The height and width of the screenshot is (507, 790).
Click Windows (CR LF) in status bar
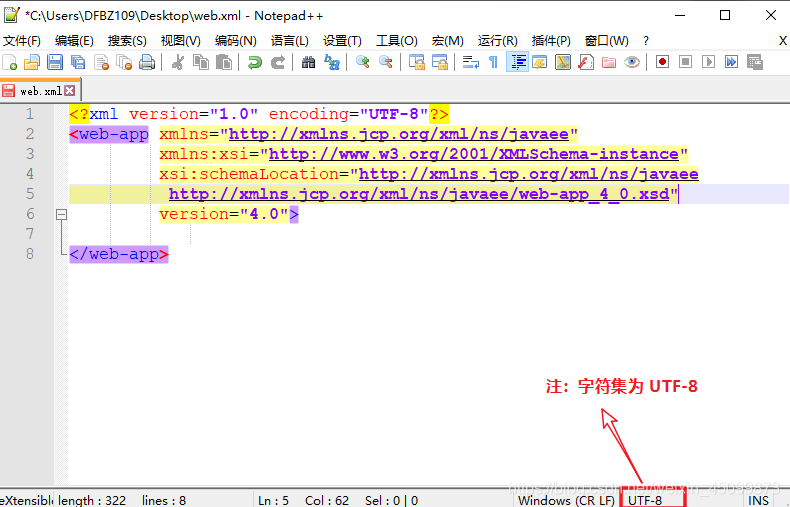[x=564, y=499]
